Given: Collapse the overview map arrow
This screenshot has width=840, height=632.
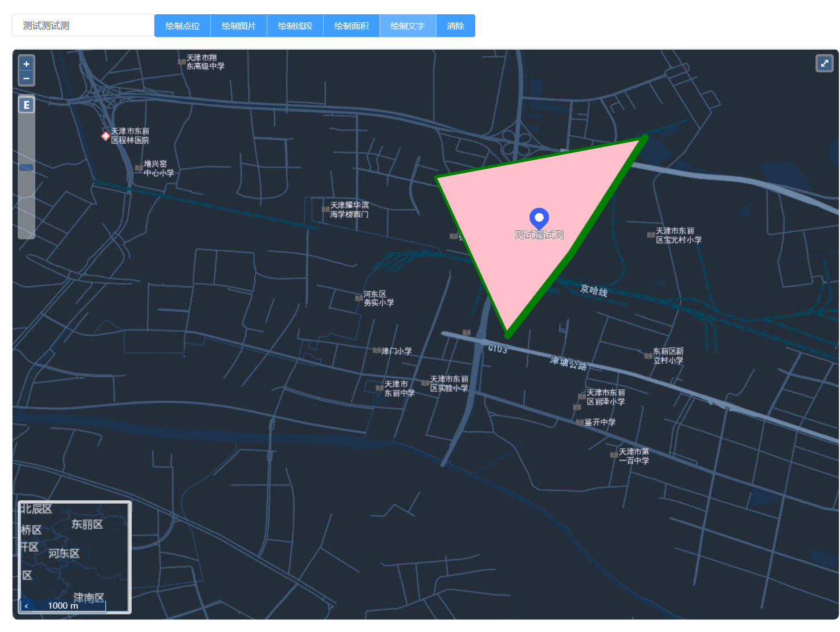Looking at the screenshot, I should click(26, 606).
